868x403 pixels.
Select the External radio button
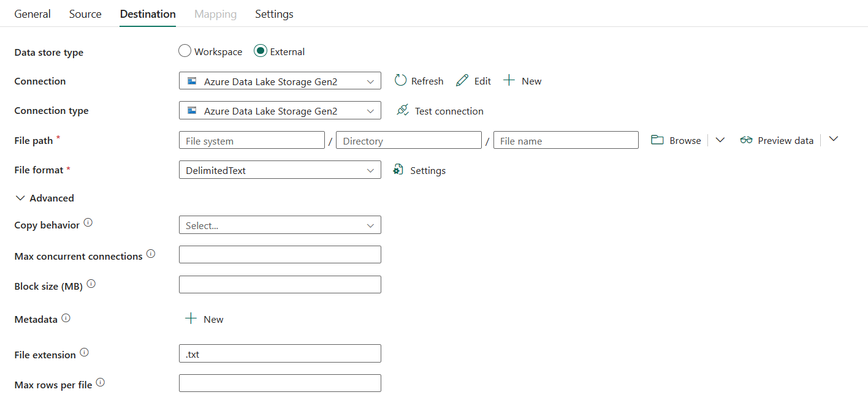[x=261, y=51]
